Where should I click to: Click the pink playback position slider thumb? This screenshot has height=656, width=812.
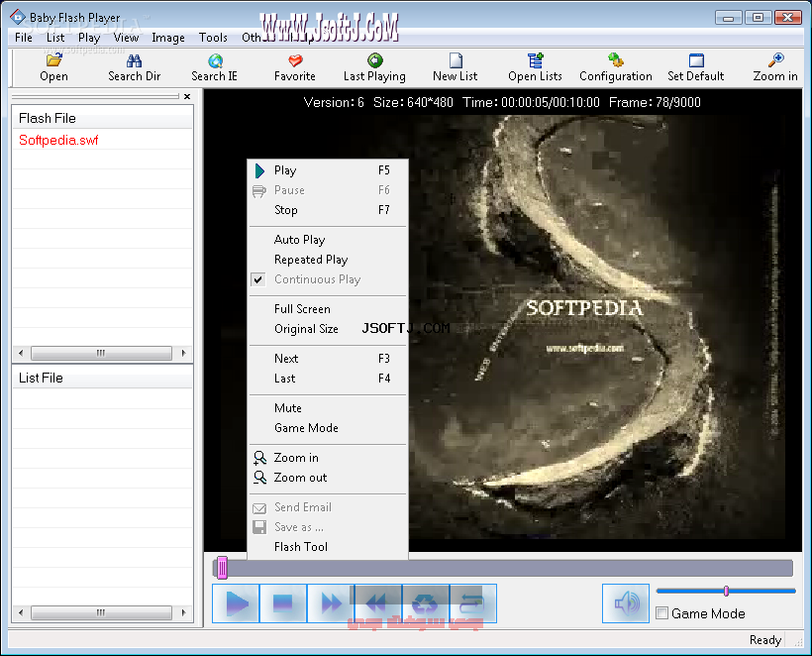pos(222,568)
